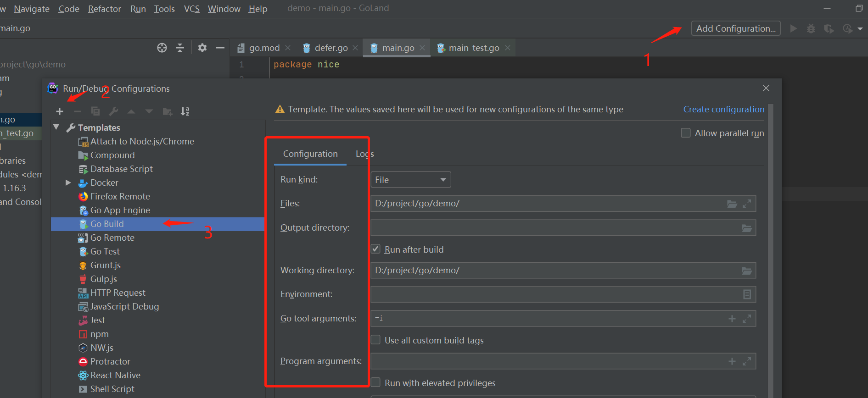This screenshot has height=398, width=868.
Task: Click the Move Up arrow in dialog toolbar
Action: [x=131, y=111]
